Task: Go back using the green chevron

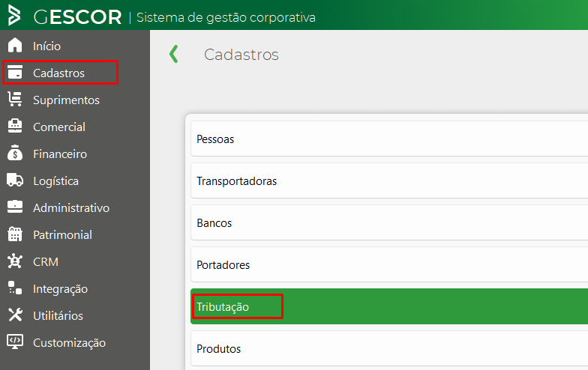Action: (x=173, y=54)
